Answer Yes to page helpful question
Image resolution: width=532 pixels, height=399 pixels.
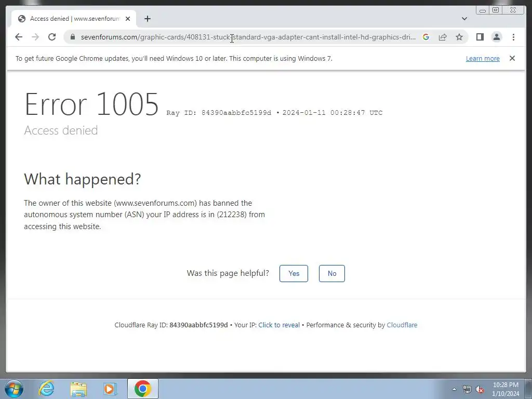click(294, 273)
